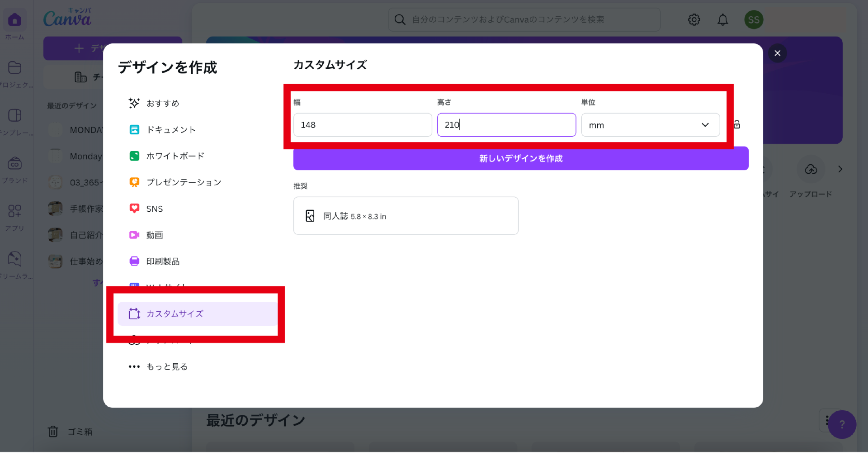Click the SS account avatar
This screenshot has width=868, height=456.
(753, 20)
